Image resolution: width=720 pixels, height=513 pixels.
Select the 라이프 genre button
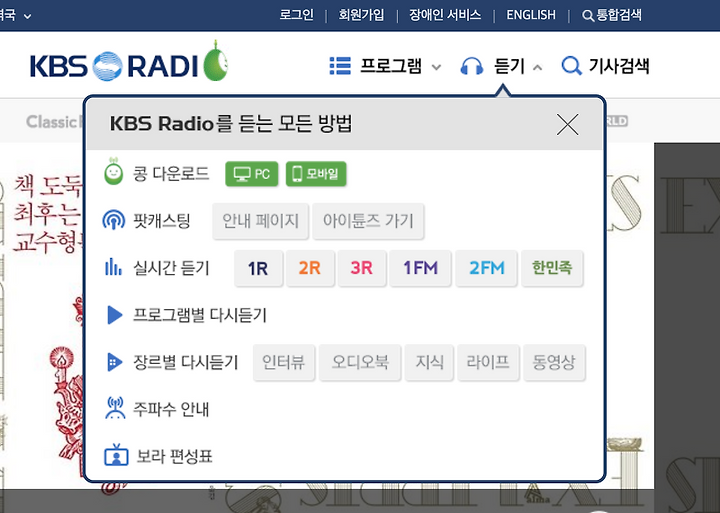pos(488,362)
